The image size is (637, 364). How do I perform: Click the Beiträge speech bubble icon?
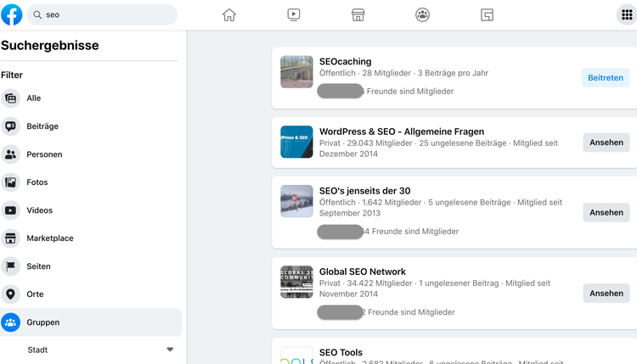(10, 126)
